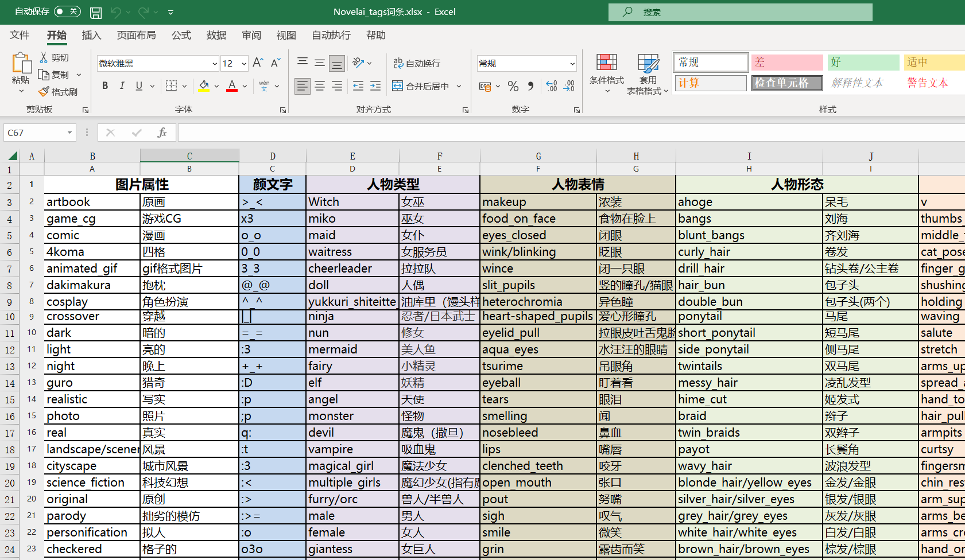This screenshot has height=560, width=965.
Task: Increase indent of cell content
Action: pos(375,86)
